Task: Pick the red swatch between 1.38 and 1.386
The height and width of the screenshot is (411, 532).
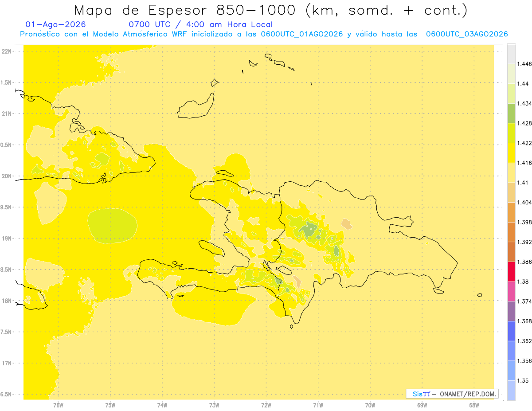Action: [x=511, y=272]
